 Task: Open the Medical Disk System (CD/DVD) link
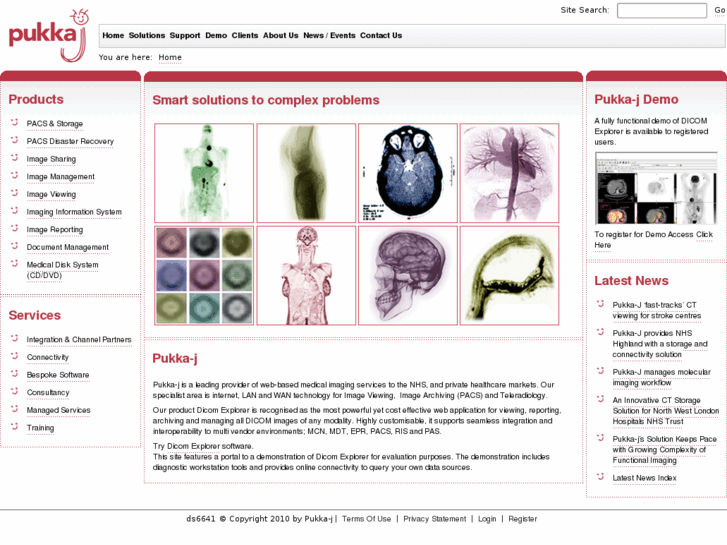[x=62, y=270]
